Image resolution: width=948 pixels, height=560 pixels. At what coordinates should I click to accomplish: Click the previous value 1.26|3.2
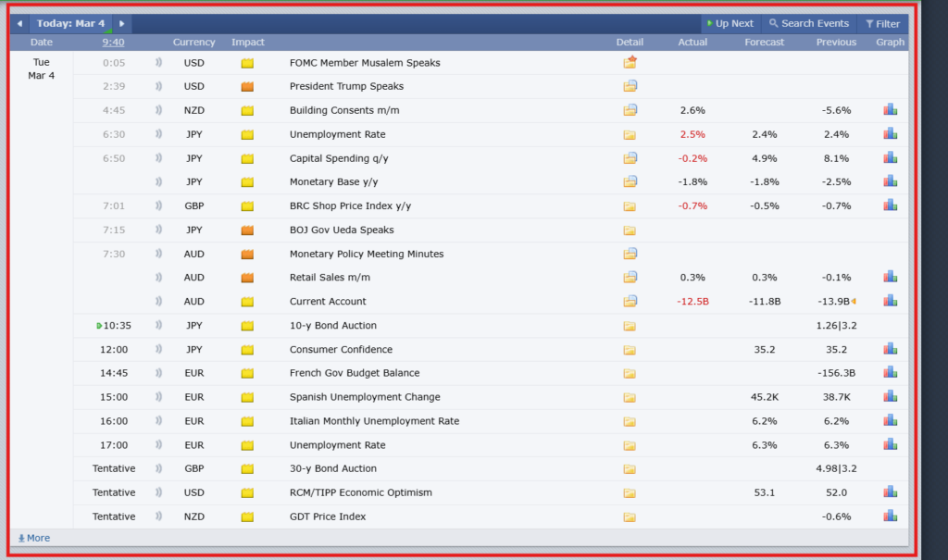(x=836, y=326)
